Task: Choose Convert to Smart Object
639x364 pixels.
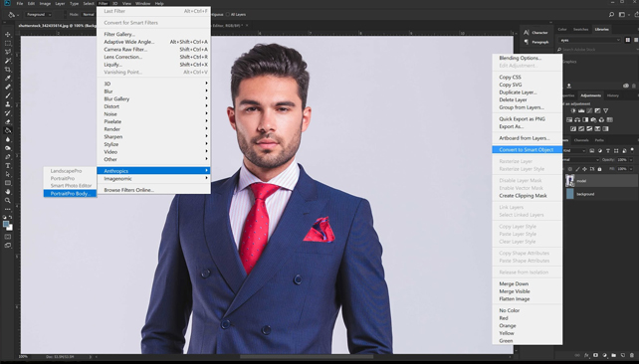Action: click(x=527, y=149)
